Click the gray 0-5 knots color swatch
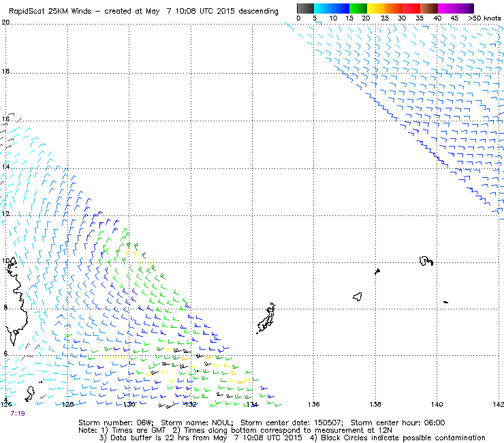Image resolution: width=504 pixels, height=443 pixels. 305,8
